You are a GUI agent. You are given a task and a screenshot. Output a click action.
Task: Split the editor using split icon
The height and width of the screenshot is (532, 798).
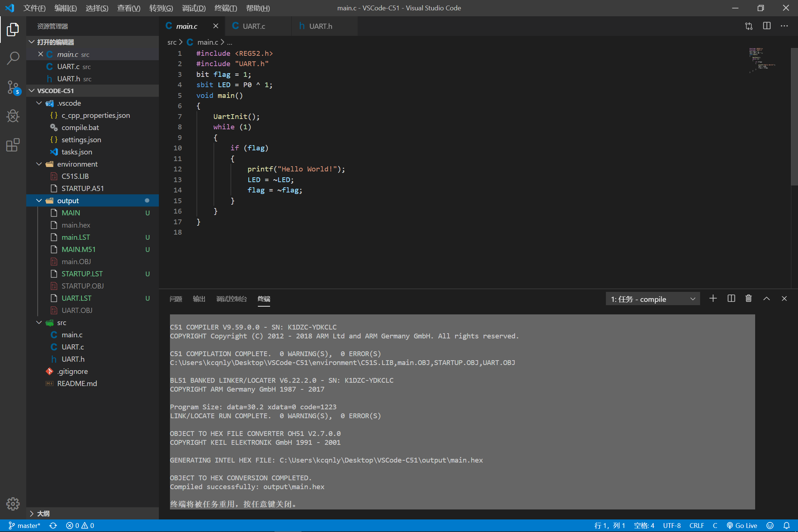point(767,26)
